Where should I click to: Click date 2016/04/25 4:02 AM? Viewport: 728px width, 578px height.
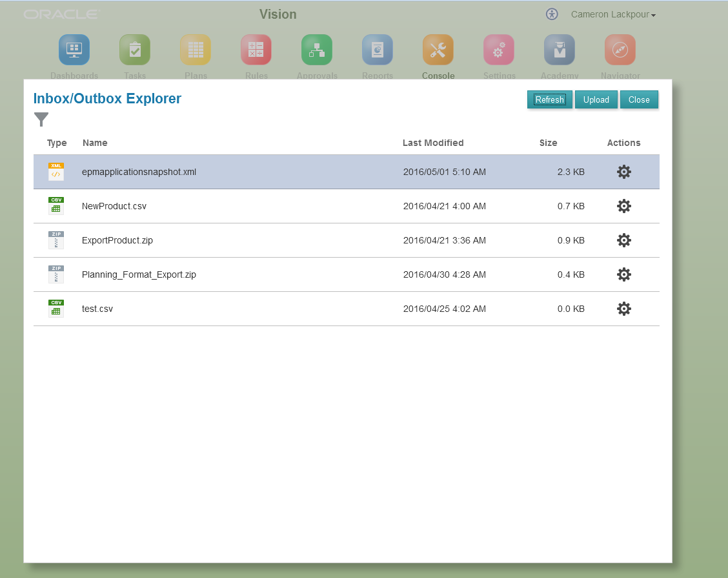(x=444, y=309)
